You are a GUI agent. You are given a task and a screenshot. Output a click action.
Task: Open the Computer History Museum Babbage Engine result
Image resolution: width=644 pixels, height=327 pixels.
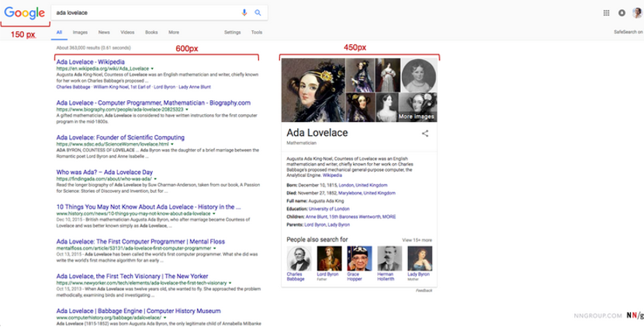[138, 311]
